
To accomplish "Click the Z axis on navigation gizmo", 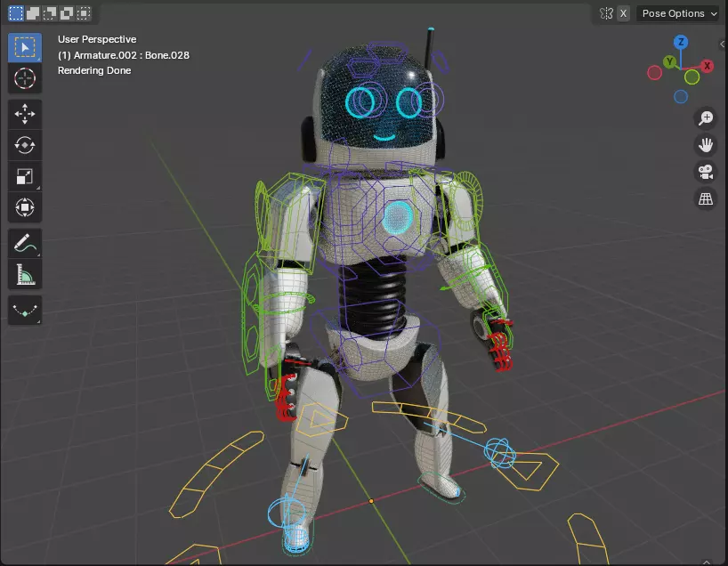I will 681,42.
